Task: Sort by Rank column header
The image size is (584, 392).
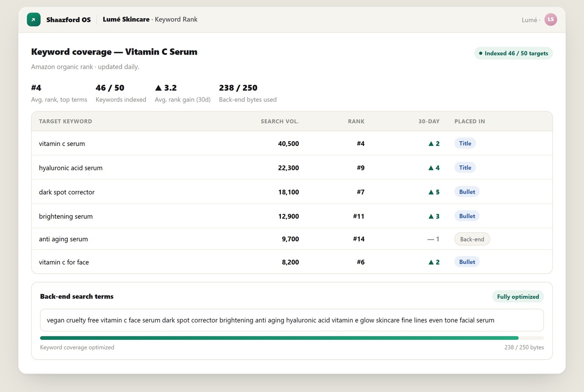Action: click(x=356, y=121)
